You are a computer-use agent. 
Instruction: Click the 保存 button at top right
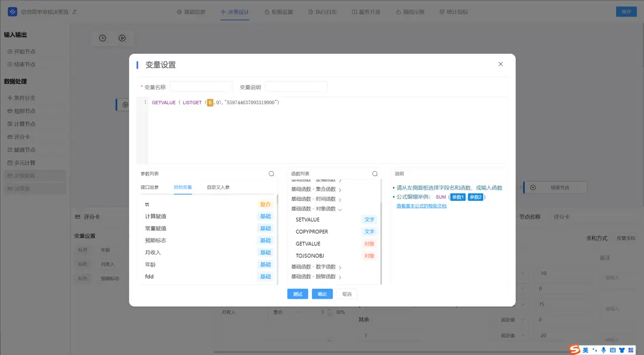click(626, 12)
